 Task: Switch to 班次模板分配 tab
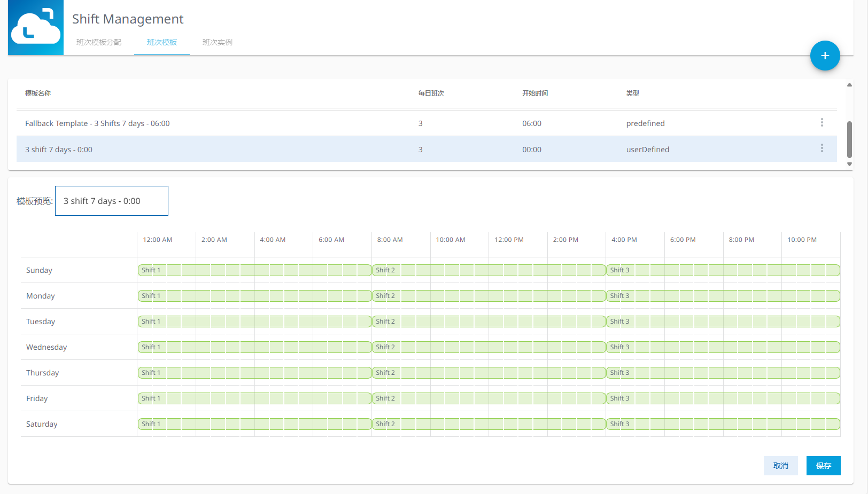pos(99,42)
